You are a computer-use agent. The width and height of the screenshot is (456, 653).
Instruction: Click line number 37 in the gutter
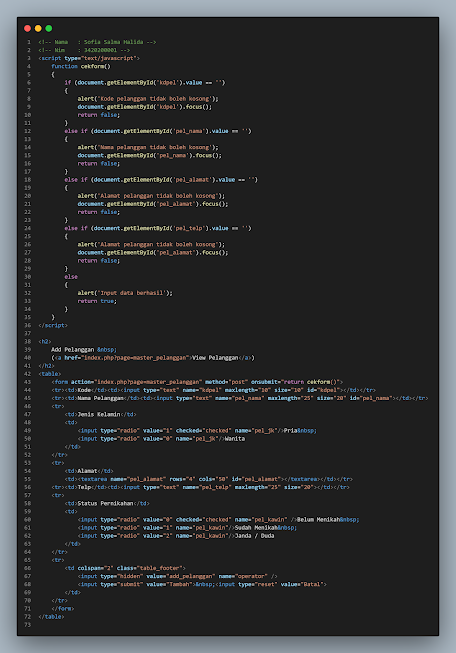coord(28,334)
